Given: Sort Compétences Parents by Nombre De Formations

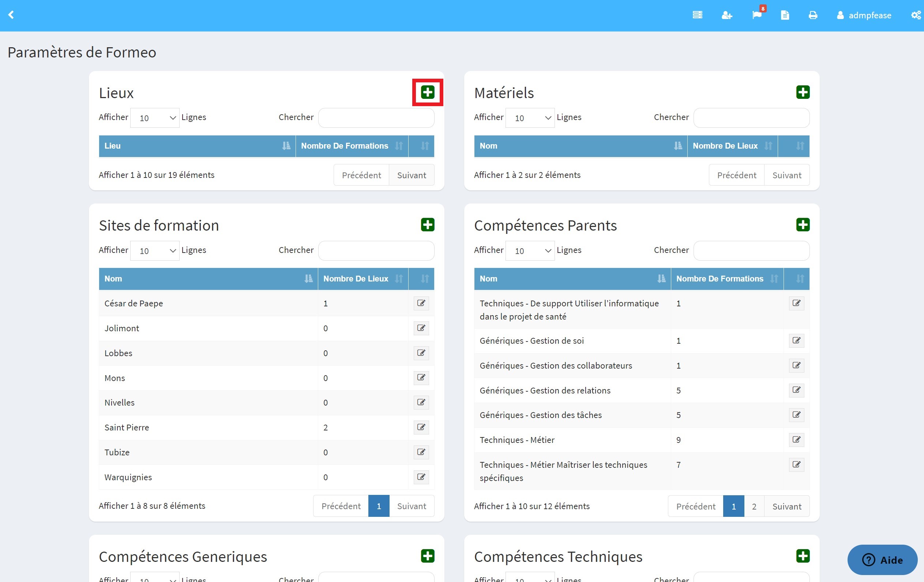Looking at the screenshot, I should (x=727, y=279).
